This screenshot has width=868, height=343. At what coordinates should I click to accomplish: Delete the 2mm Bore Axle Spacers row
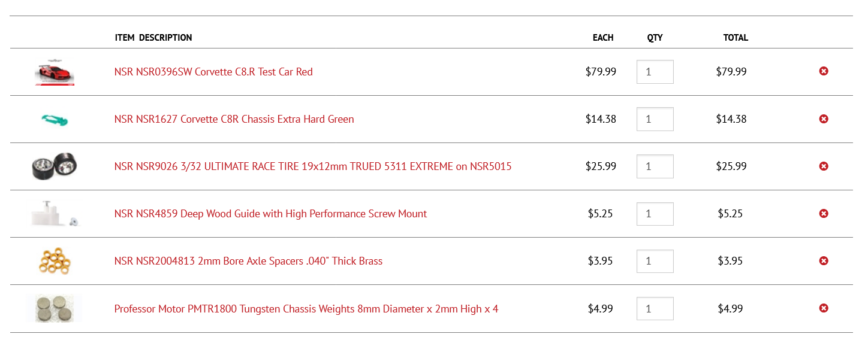tap(824, 260)
